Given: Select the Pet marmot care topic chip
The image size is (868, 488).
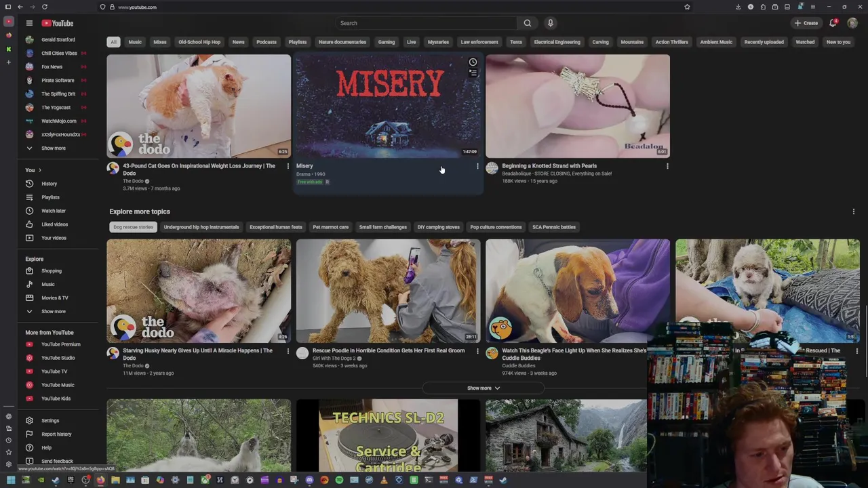Looking at the screenshot, I should click(x=330, y=227).
